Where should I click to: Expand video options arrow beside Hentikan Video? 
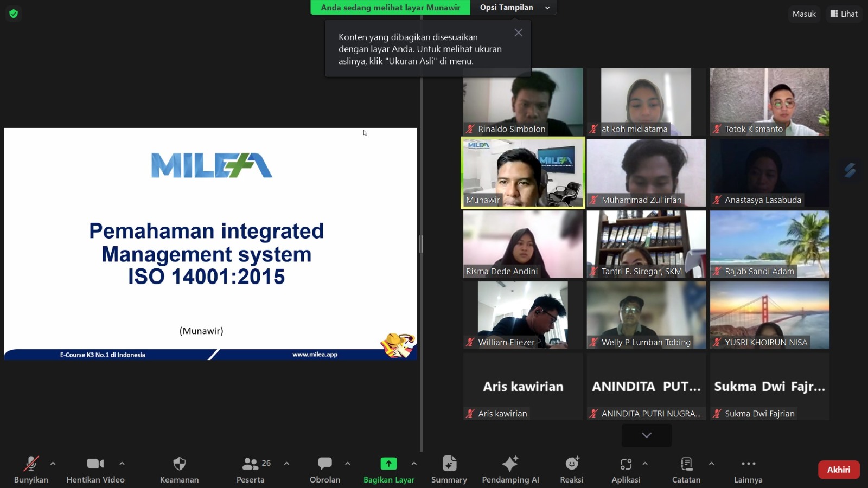coord(122,464)
